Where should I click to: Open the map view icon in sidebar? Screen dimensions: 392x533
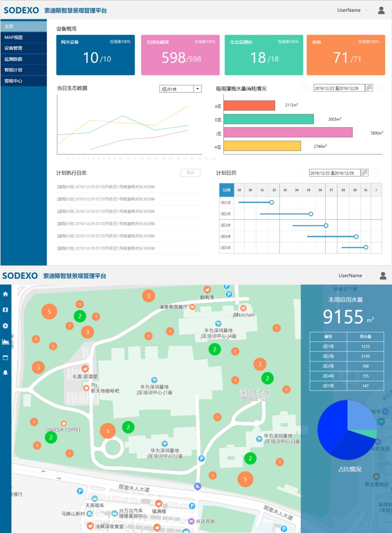tap(5, 310)
